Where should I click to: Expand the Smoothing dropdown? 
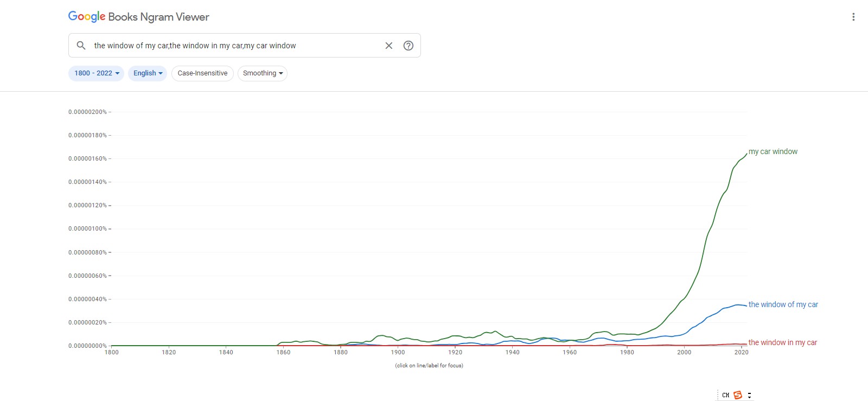point(263,73)
